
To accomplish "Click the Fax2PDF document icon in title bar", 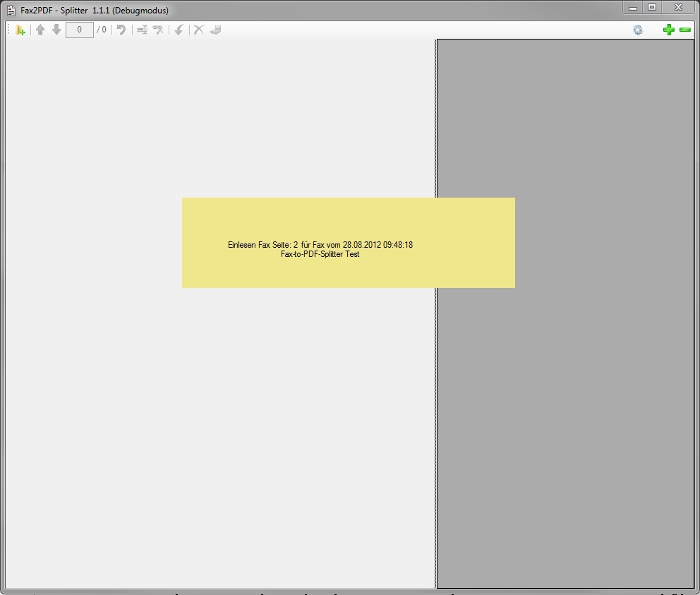I will tap(11, 11).
